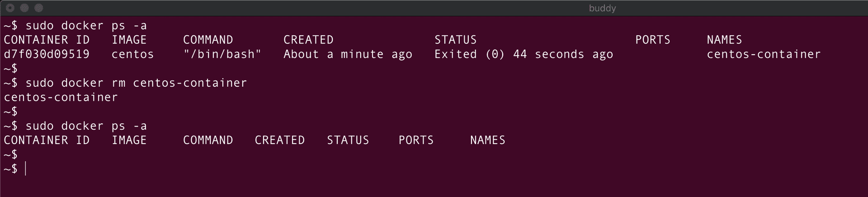Click the first "sudo docker ps -a" command
This screenshot has width=868, height=197.
tap(86, 26)
